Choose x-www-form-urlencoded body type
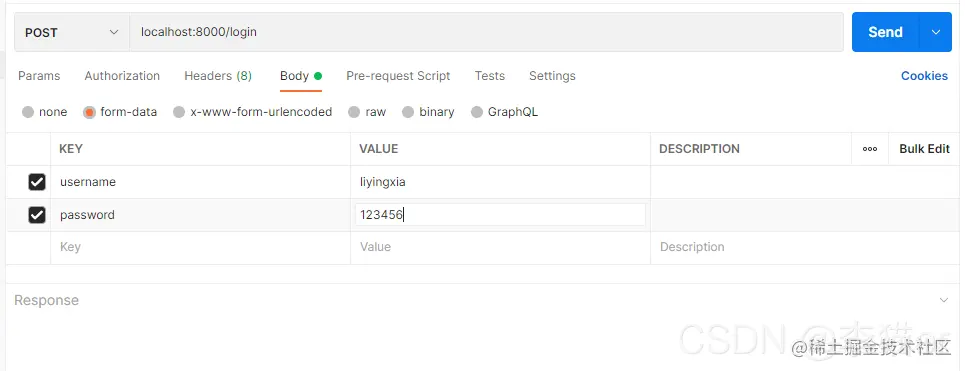Viewport: 965px width, 371px height. tap(179, 112)
